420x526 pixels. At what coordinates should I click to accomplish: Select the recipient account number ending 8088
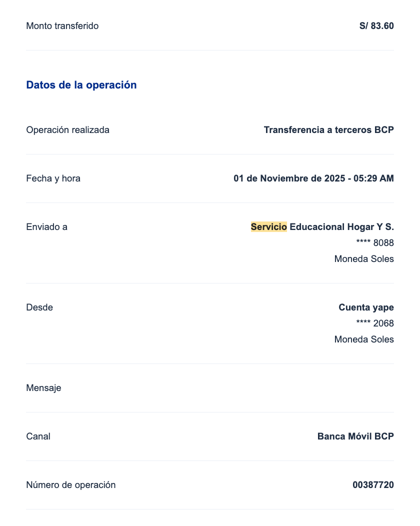point(374,243)
